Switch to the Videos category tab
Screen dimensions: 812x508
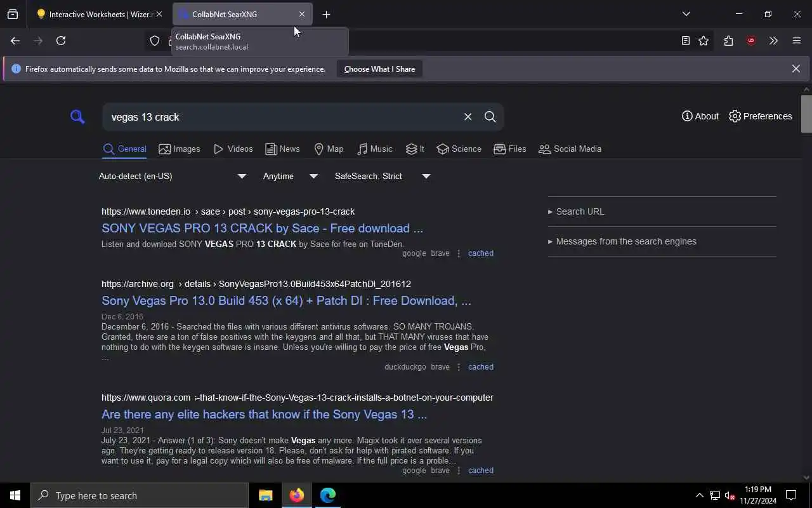(x=233, y=149)
